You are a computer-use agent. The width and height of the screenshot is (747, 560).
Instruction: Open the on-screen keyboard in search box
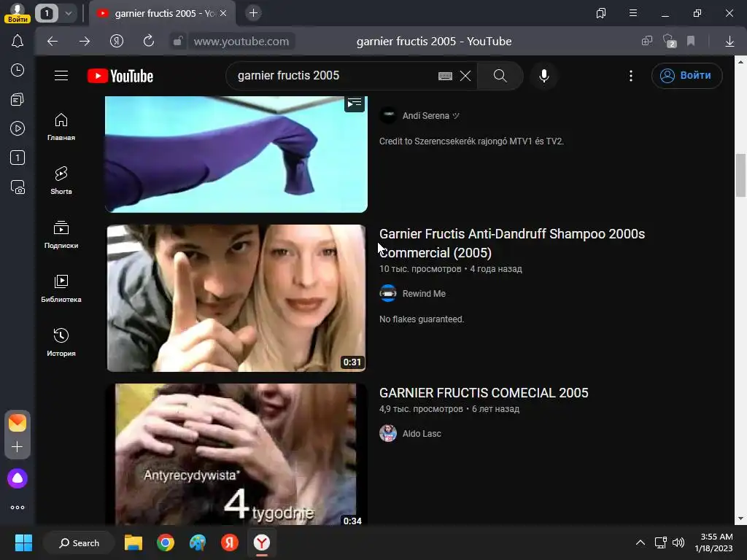445,76
